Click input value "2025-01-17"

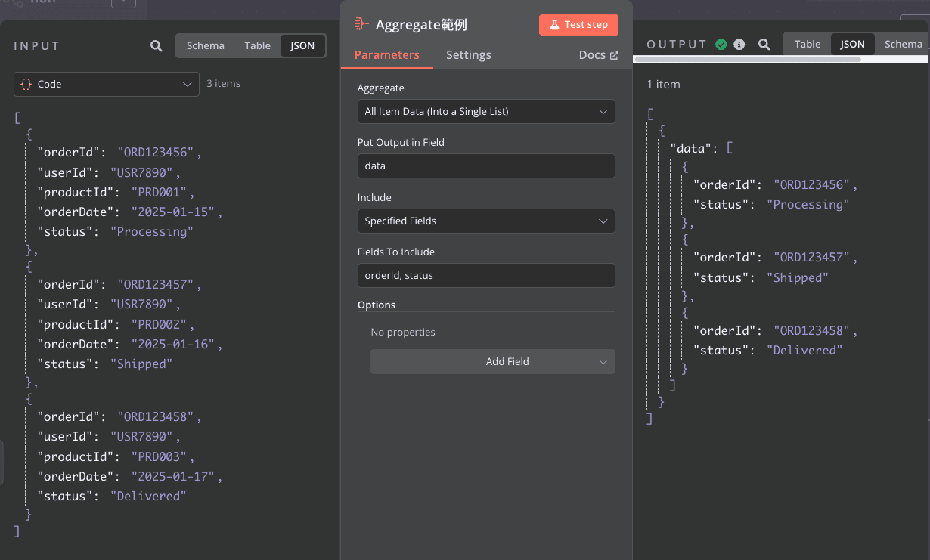(174, 476)
